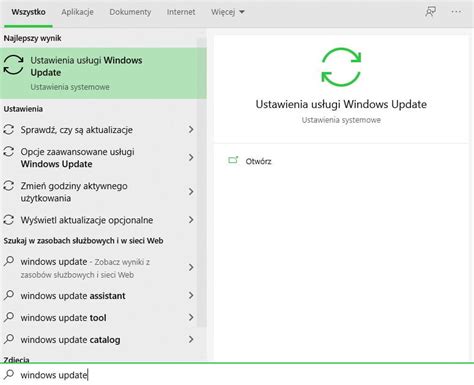
Task: Click the sync icon beside best result
Action: (13, 65)
